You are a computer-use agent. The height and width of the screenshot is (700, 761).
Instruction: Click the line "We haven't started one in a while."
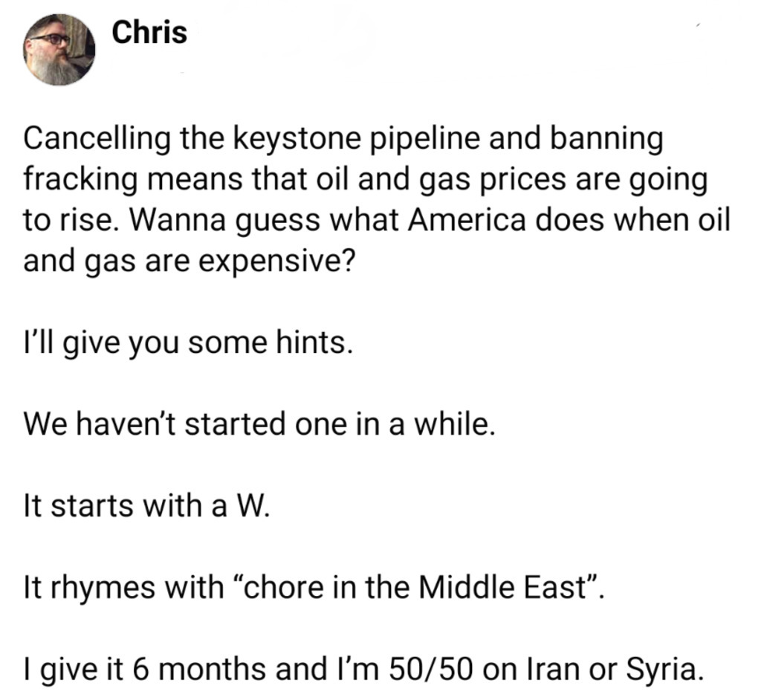pos(259,424)
